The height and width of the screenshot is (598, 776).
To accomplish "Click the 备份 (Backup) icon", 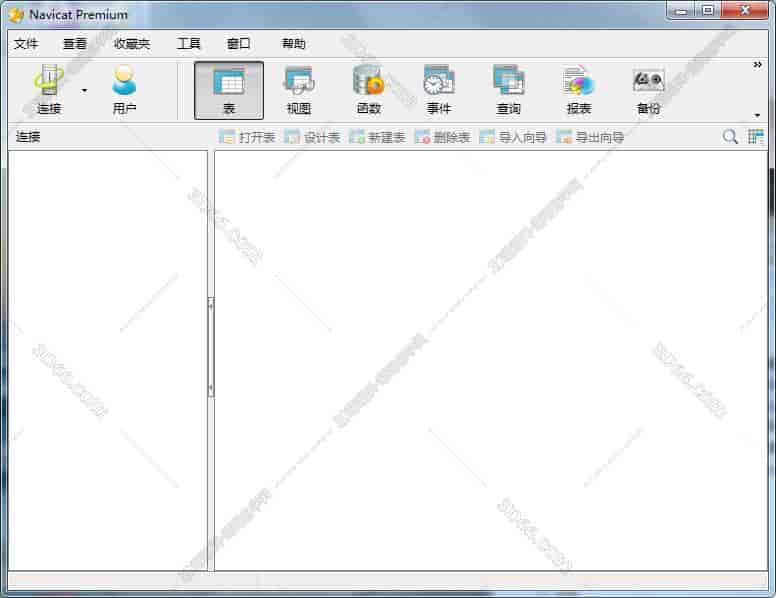I will click(648, 82).
